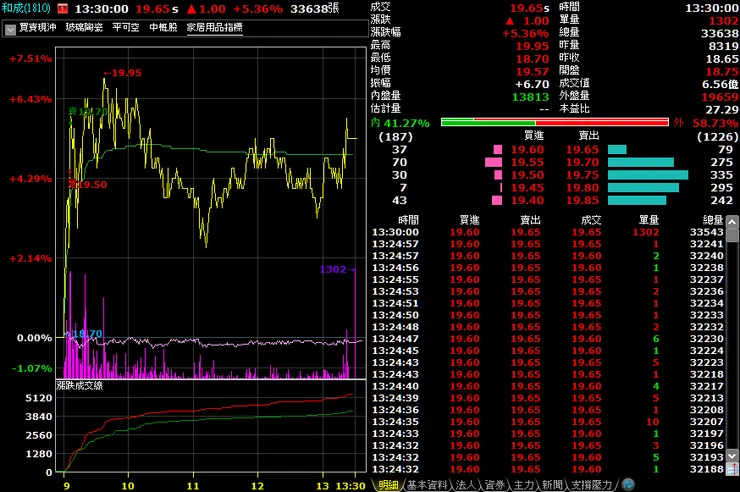
Task: Click the 內盤量 value 13813
Action: 531,97
